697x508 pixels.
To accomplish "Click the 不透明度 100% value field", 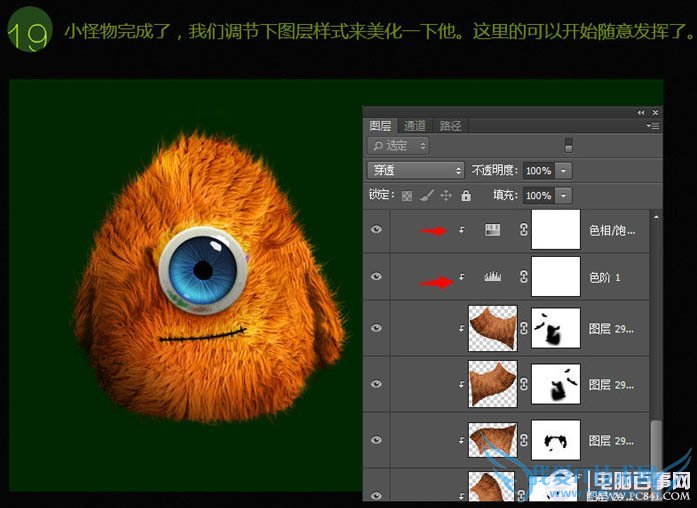I will 539,171.
